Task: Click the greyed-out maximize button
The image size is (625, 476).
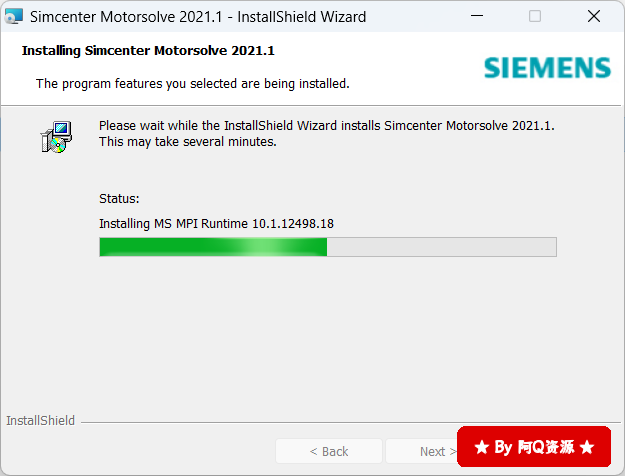Action: pyautogui.click(x=535, y=16)
